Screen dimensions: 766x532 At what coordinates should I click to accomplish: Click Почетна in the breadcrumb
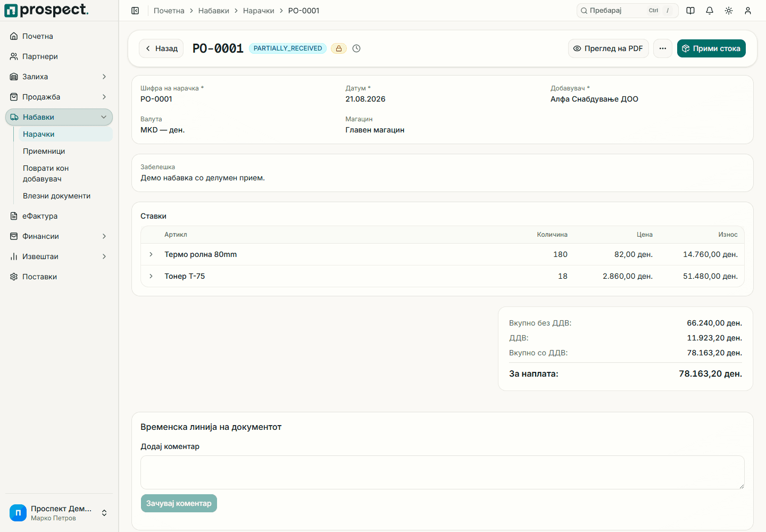pos(169,11)
